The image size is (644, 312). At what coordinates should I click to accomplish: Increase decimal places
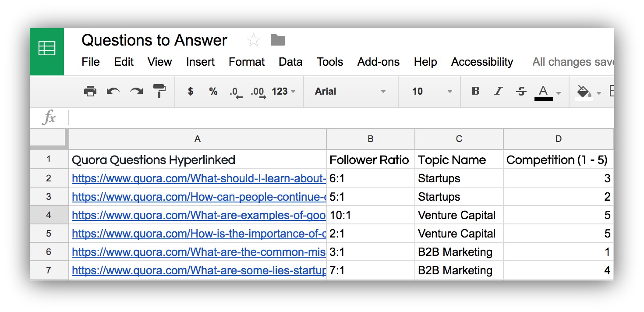click(258, 93)
